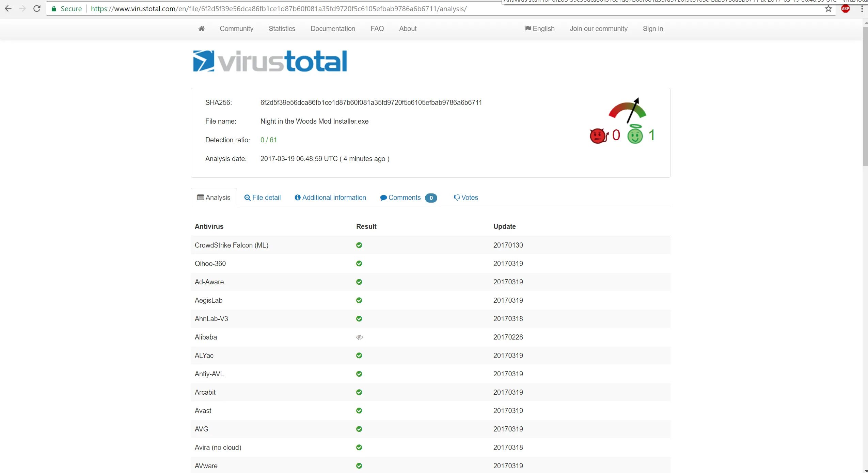Open the Additional information tab
This screenshot has height=473, width=868.
tap(330, 198)
